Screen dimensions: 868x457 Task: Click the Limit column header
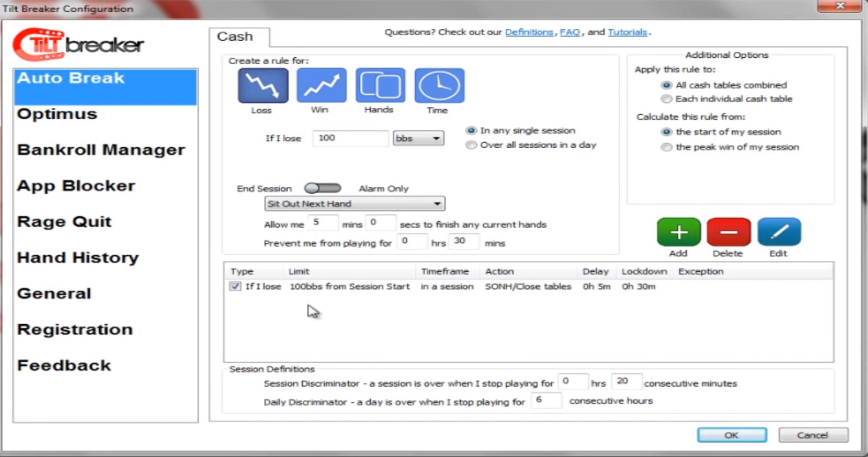pos(349,271)
